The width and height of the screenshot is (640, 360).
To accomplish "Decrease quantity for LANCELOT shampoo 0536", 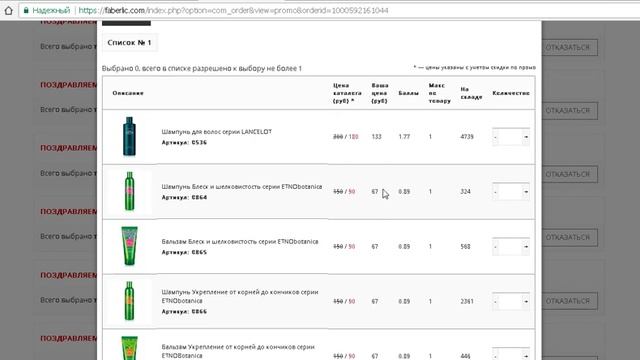I will click(496, 137).
